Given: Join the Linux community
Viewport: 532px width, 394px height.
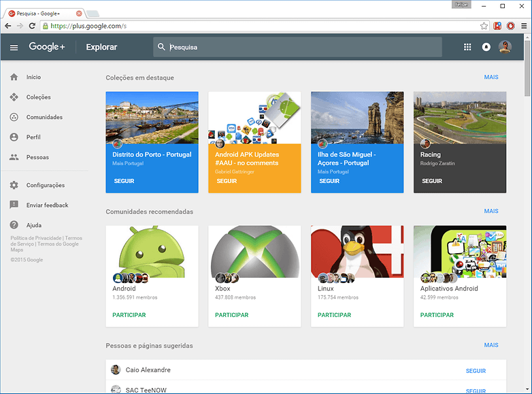Looking at the screenshot, I should click(x=334, y=315).
